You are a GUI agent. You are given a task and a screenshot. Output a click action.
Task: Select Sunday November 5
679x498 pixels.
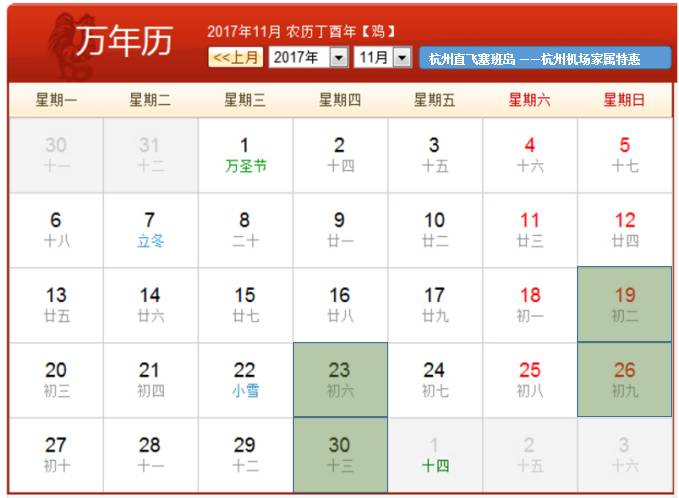coord(625,155)
